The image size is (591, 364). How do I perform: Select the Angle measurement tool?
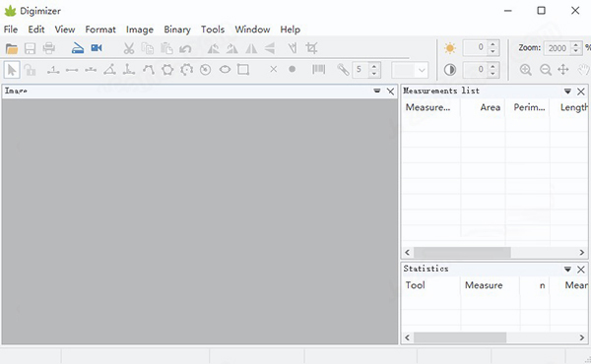click(109, 69)
